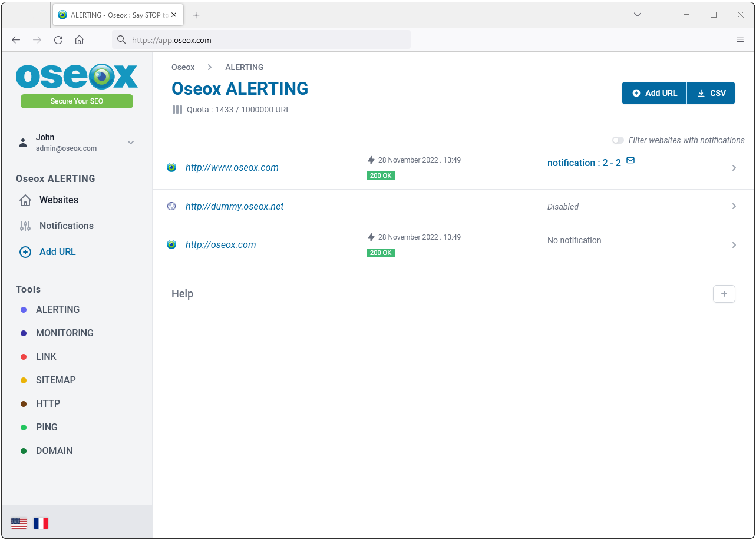Image resolution: width=756 pixels, height=540 pixels.
Task: Click the browser back arrow
Action: [16, 40]
